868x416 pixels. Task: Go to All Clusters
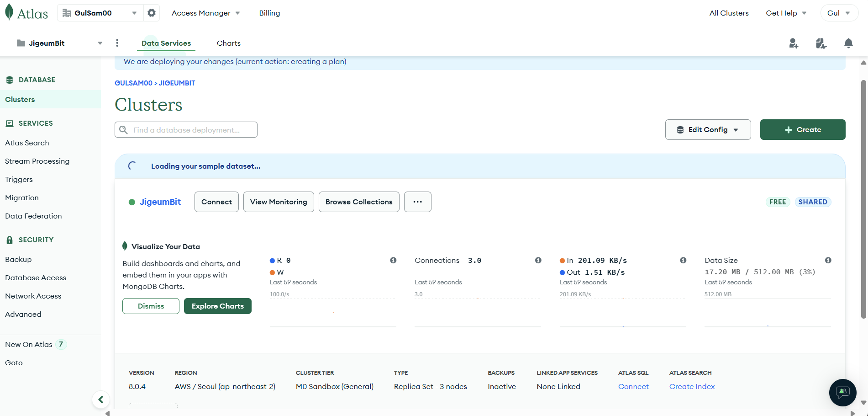(729, 13)
